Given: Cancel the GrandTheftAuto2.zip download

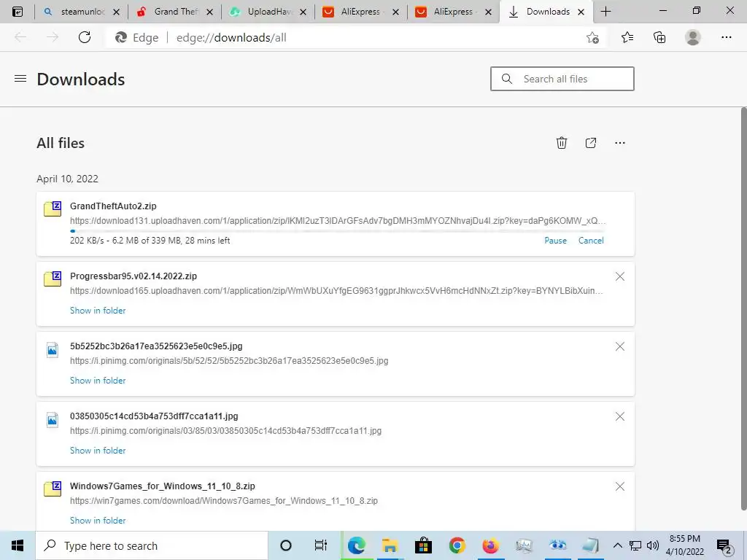Looking at the screenshot, I should coord(591,241).
